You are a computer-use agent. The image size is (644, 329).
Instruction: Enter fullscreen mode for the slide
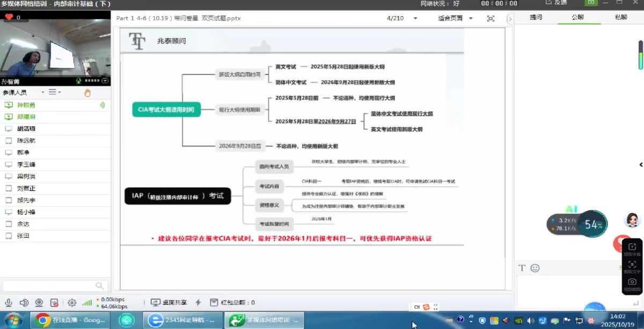click(x=491, y=18)
